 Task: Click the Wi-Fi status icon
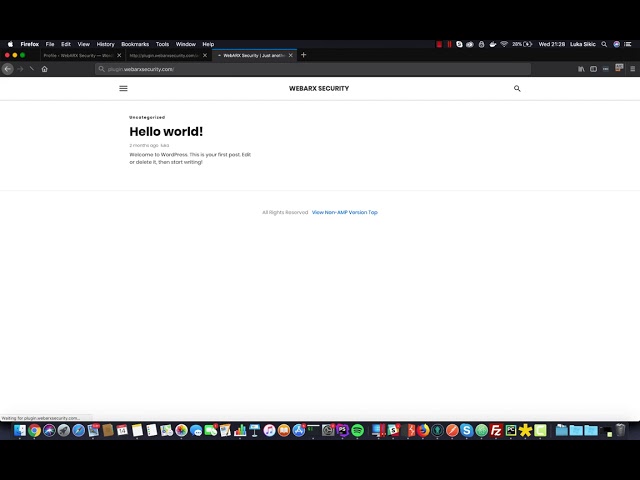[504, 44]
